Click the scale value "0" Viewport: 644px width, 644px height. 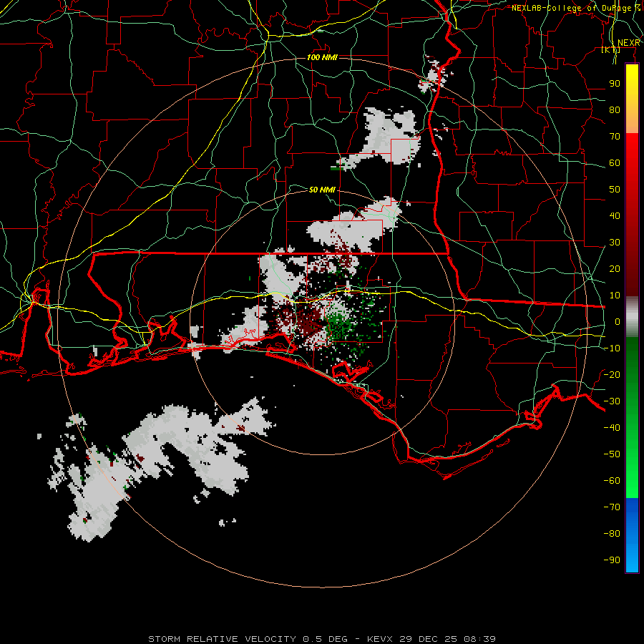pyautogui.click(x=618, y=322)
